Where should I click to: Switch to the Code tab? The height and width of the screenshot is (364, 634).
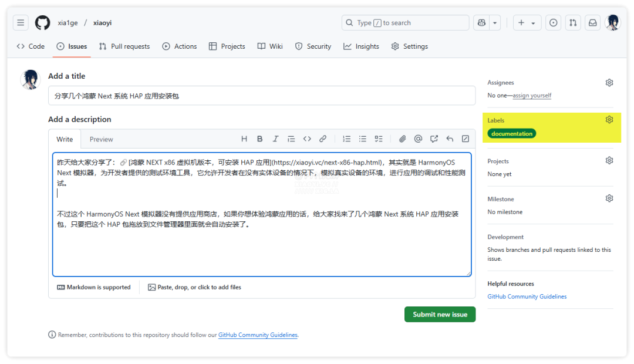(31, 46)
